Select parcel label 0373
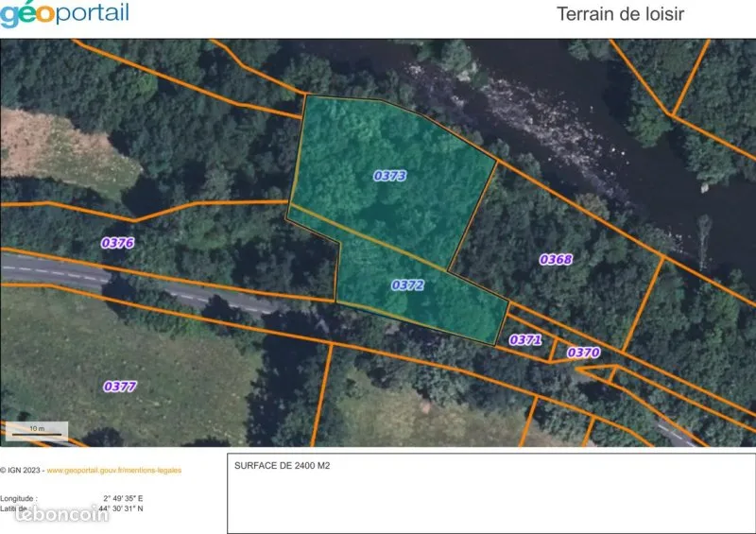756x534 pixels. 389,176
